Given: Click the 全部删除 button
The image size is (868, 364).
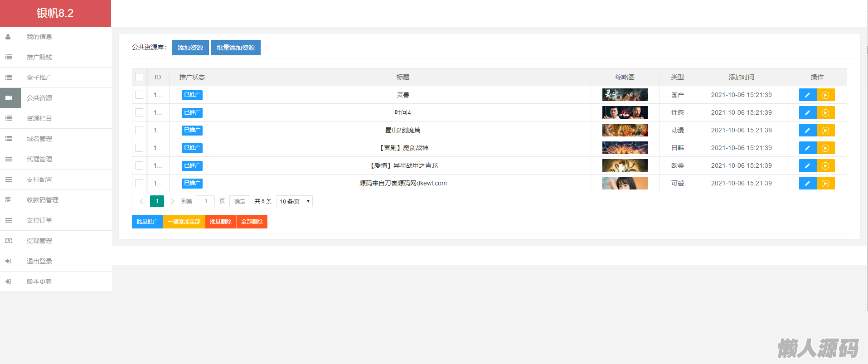Looking at the screenshot, I should tap(252, 222).
